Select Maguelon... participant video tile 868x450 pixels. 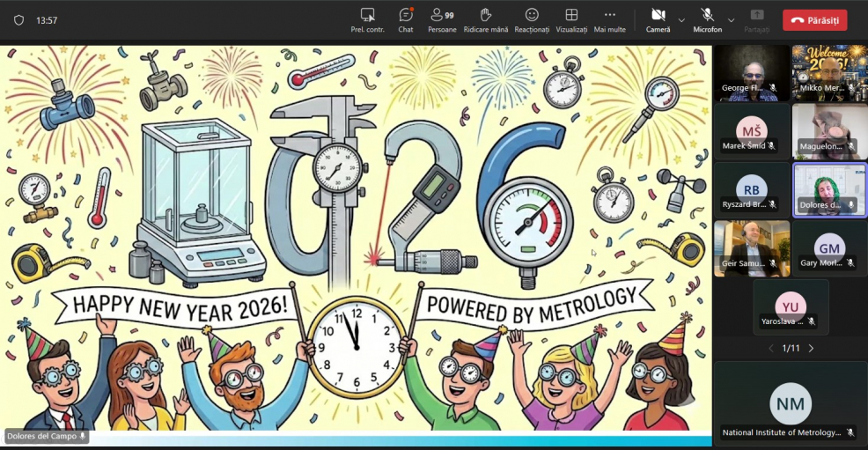point(829,132)
